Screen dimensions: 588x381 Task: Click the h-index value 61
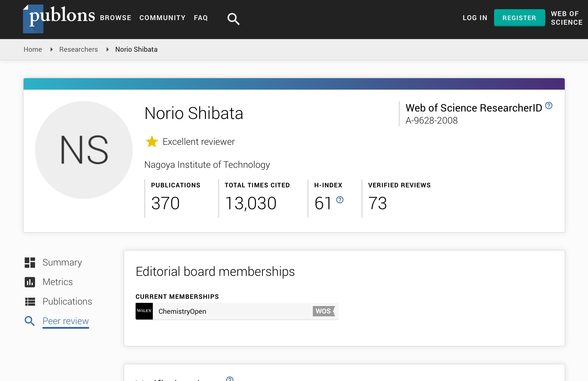pos(323,203)
